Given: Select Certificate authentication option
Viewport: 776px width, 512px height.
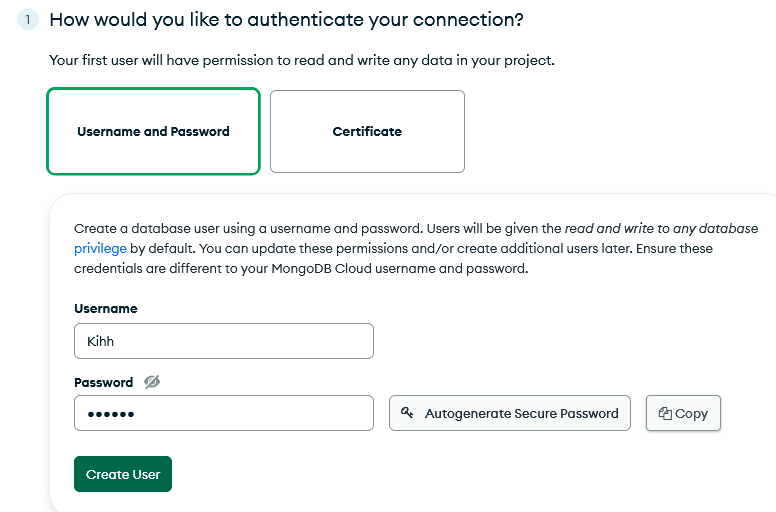Looking at the screenshot, I should [367, 131].
